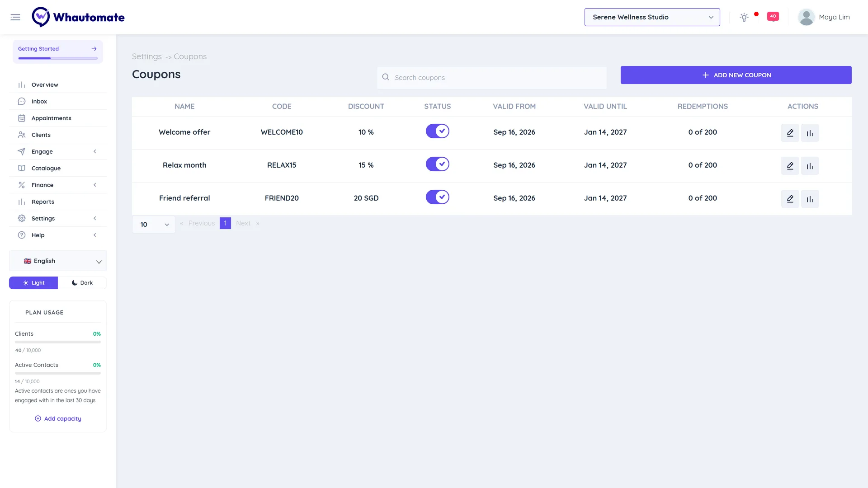Click the Add capacity link
This screenshot has width=868, height=488.
coord(58,419)
